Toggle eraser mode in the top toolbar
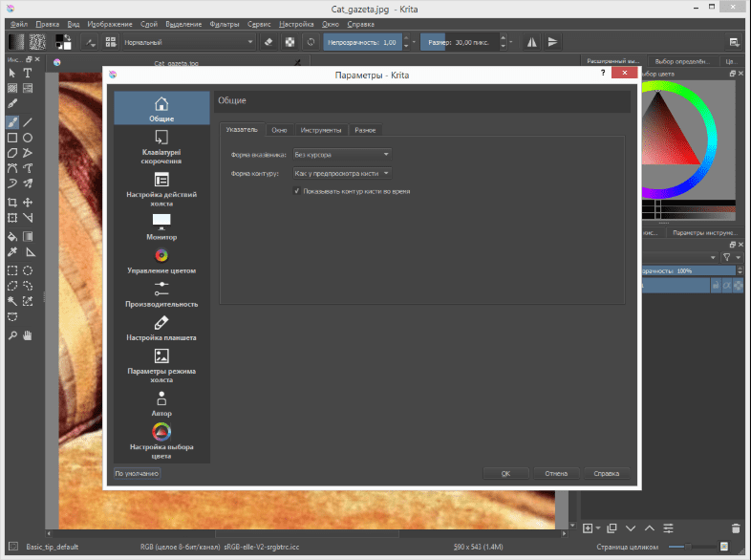Viewport: 751px width, 560px height. point(268,42)
